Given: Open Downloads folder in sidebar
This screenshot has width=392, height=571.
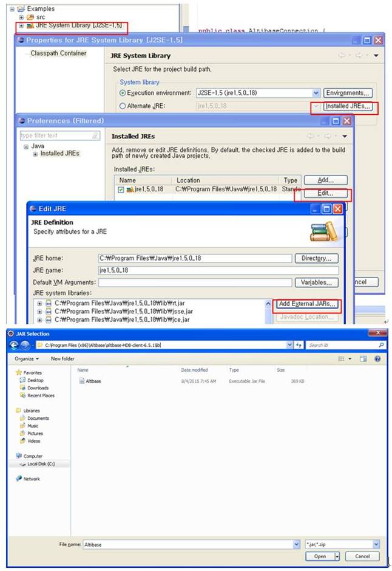Looking at the screenshot, I should [x=37, y=388].
